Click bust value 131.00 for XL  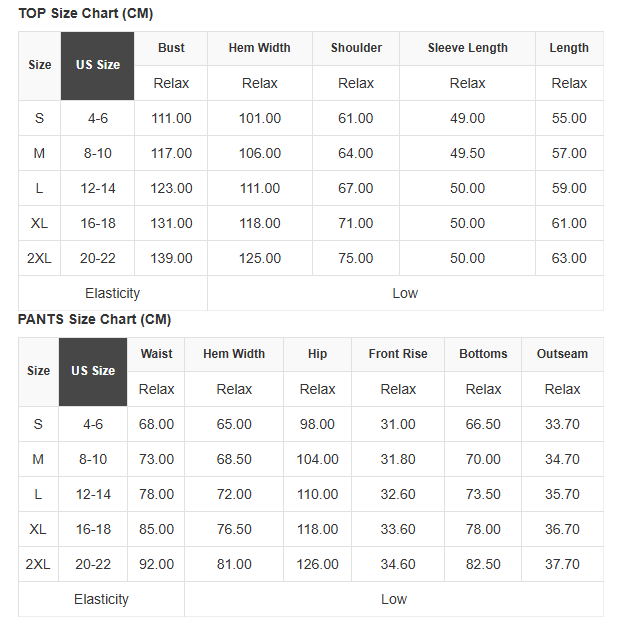click(x=171, y=223)
